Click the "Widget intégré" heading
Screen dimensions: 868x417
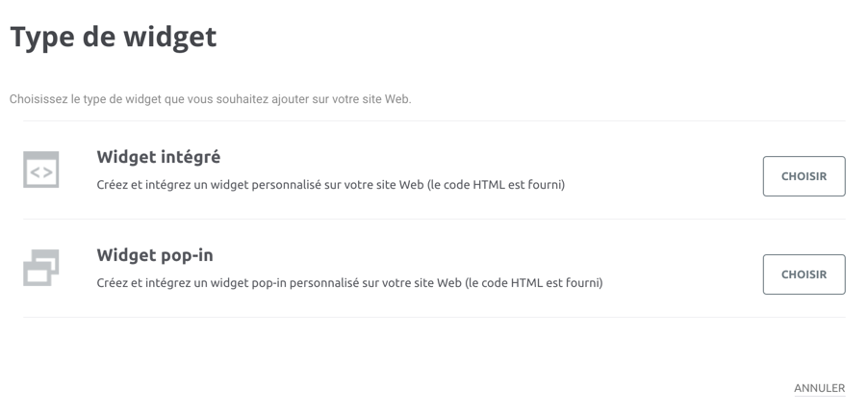pos(159,157)
